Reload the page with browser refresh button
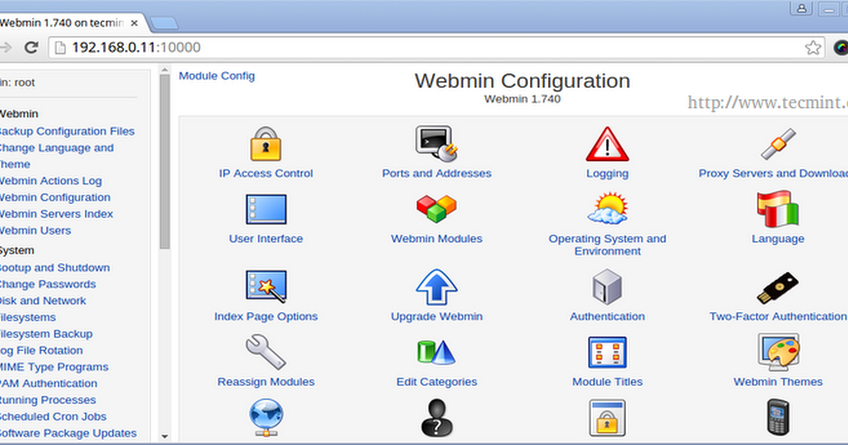The image size is (848, 445). [31, 48]
